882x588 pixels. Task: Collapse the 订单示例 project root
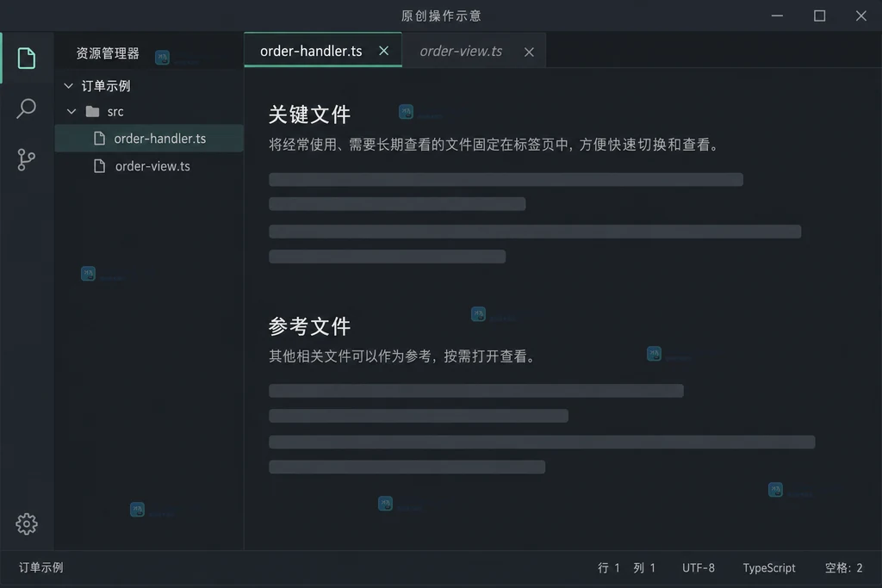(69, 86)
